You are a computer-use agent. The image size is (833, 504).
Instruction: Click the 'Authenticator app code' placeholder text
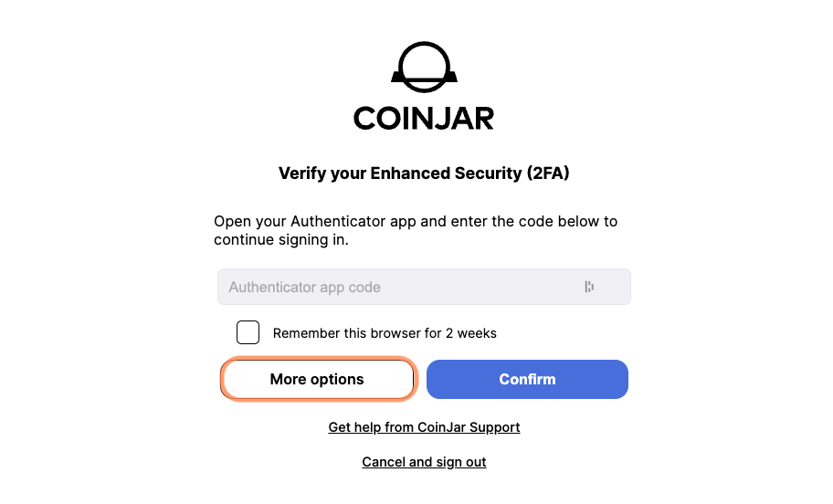click(x=304, y=288)
